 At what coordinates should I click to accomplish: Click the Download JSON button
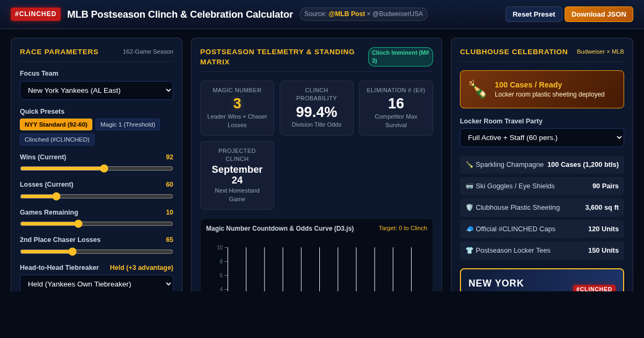point(599,14)
